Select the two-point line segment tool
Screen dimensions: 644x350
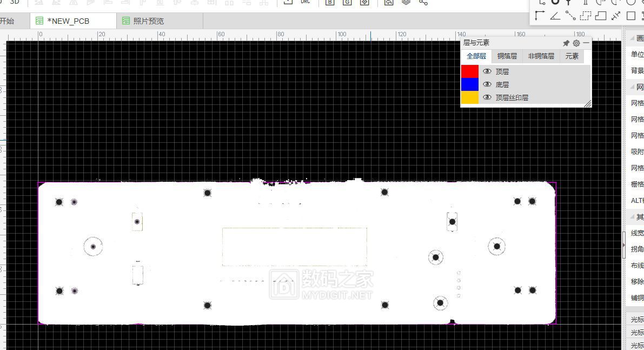(x=570, y=16)
